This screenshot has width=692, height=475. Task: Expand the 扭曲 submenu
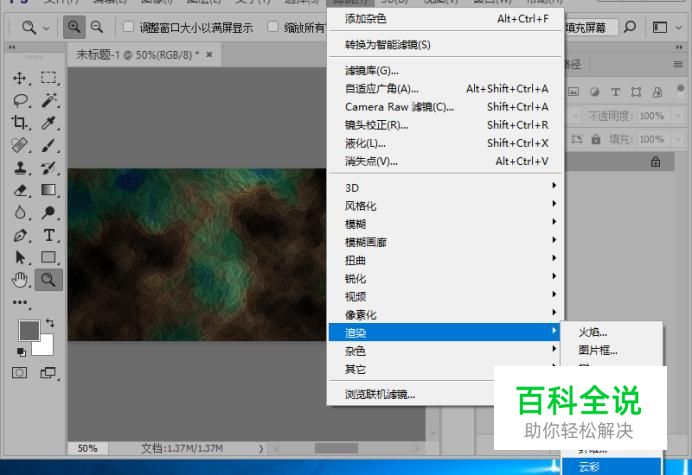click(445, 260)
